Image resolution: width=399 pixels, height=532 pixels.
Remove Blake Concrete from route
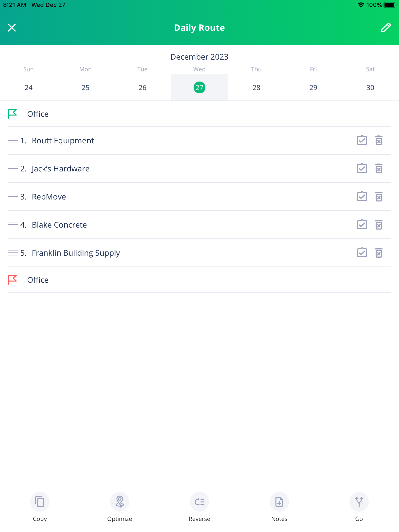point(379,224)
